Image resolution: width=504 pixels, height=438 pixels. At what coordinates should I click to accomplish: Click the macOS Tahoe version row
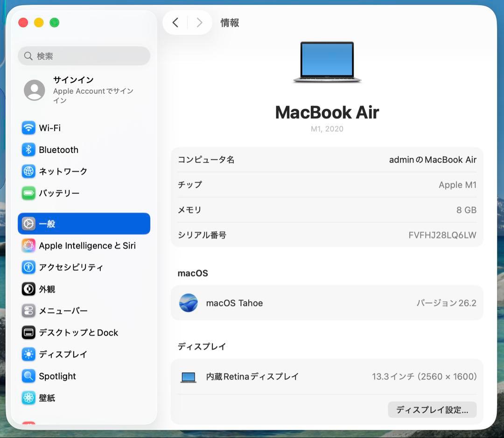327,303
